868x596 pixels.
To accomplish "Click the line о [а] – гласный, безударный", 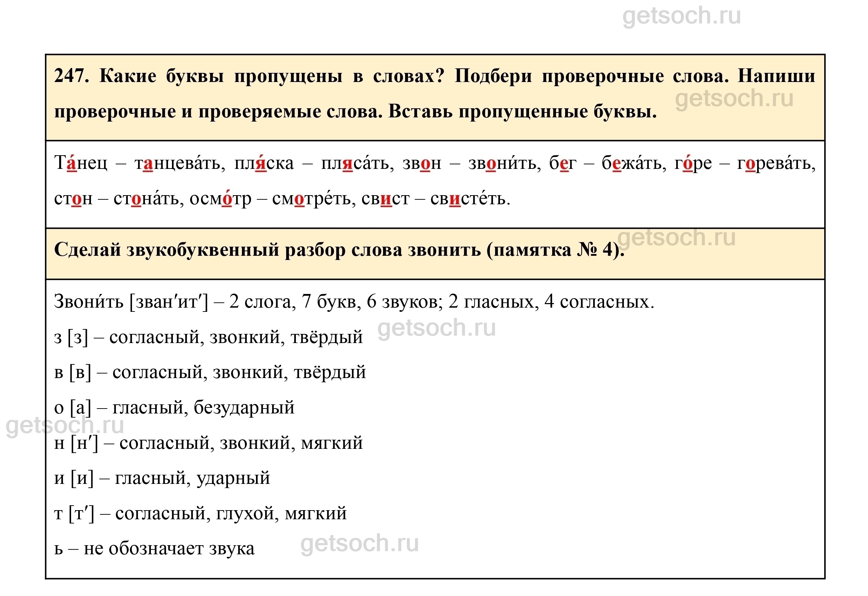I will [174, 408].
